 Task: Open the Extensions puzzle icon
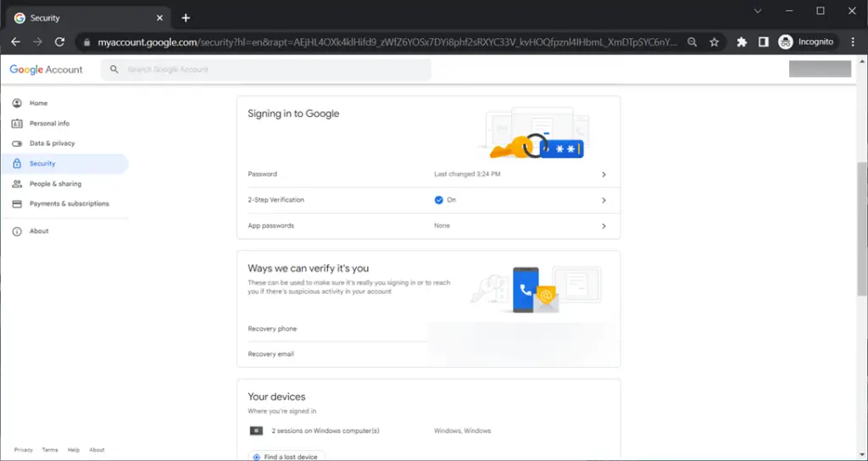(x=742, y=42)
